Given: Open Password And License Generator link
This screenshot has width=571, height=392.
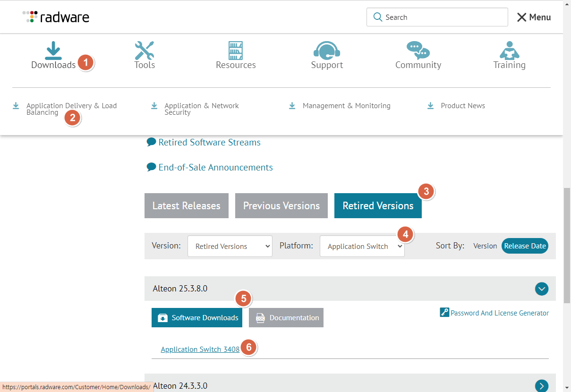Looking at the screenshot, I should 500,313.
